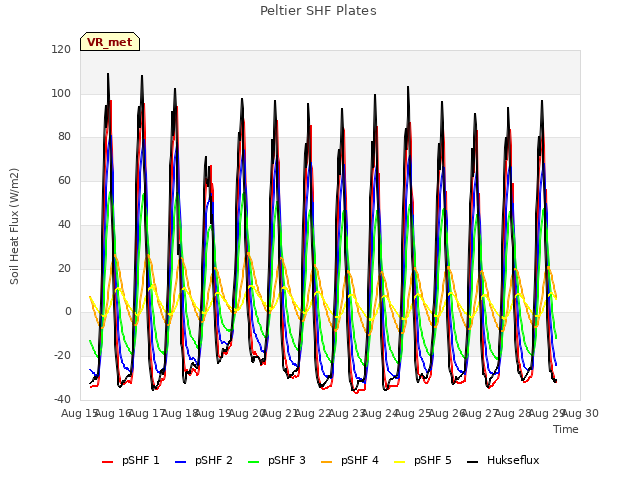Viewport: 640px width, 480px height.
Task: Click the Aug 20 x-axis label
Action: pos(247,413)
